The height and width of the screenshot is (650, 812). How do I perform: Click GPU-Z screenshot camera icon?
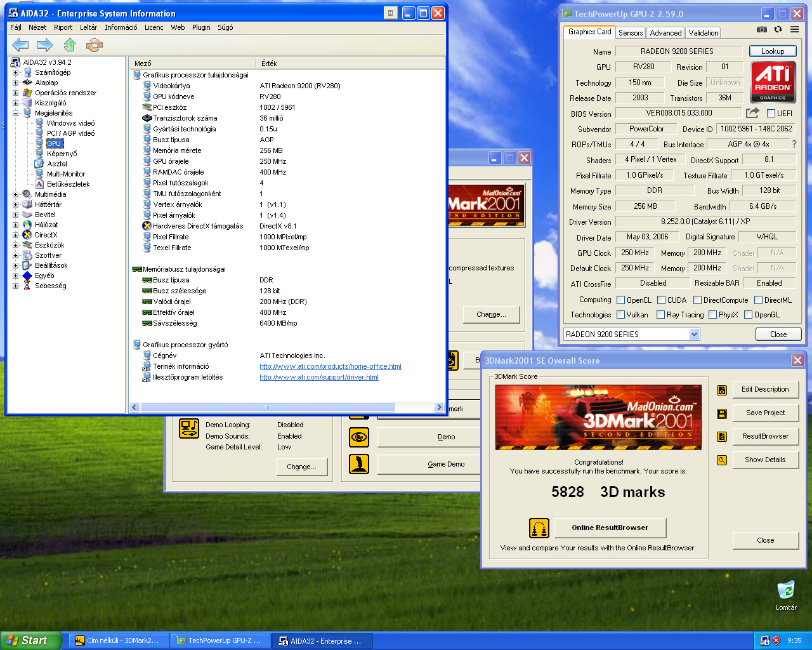(762, 29)
